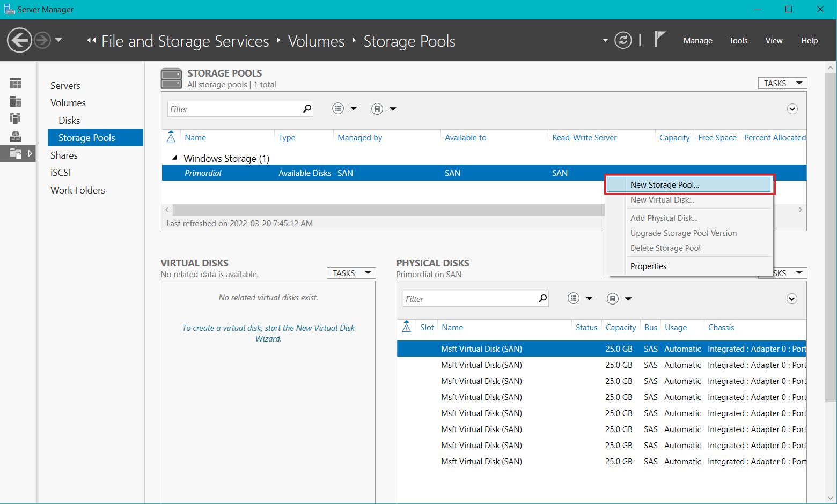
Task: Open the View menu
Action: [774, 41]
